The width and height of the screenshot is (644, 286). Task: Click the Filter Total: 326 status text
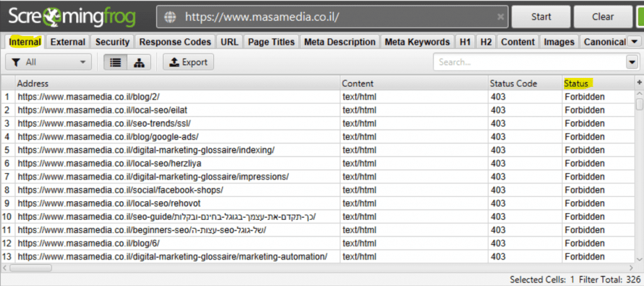[x=609, y=280]
